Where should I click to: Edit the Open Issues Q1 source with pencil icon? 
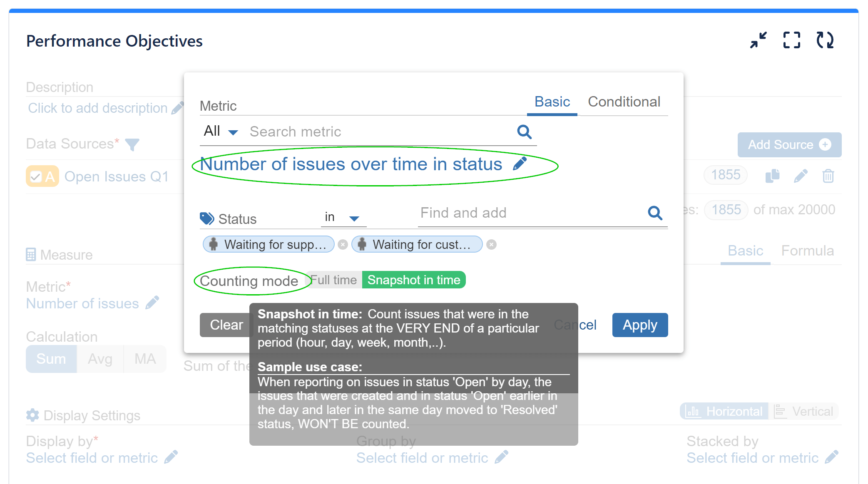pos(800,176)
